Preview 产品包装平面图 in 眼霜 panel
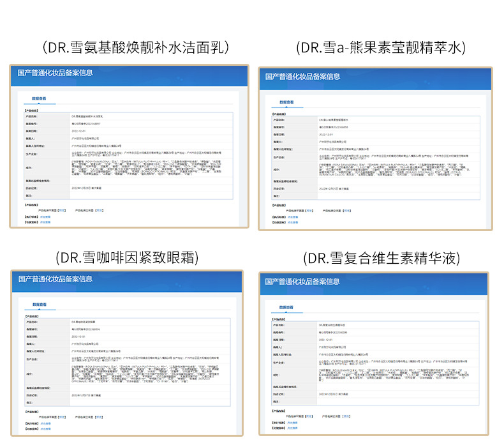504x447 pixels. pyautogui.click(x=62, y=417)
